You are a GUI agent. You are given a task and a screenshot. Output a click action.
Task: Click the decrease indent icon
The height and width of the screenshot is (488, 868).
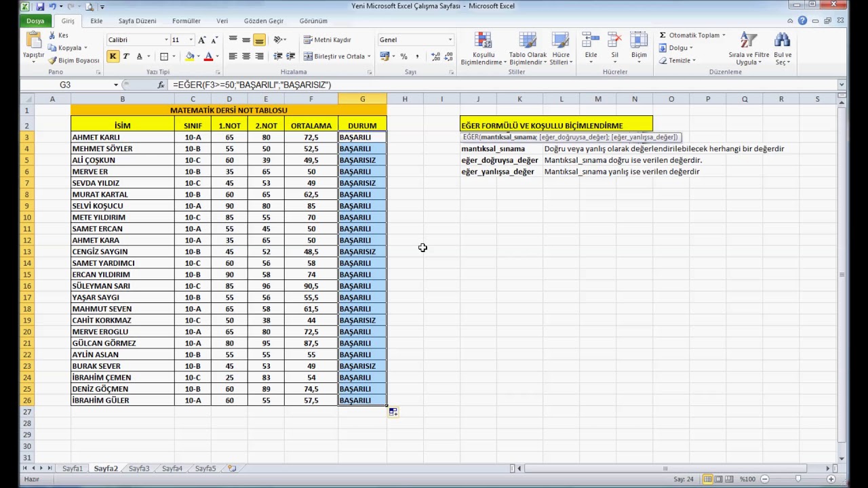click(x=278, y=56)
